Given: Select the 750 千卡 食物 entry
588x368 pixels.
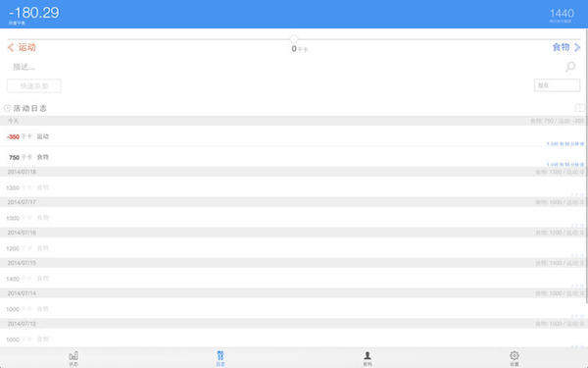Looking at the screenshot, I should pyautogui.click(x=294, y=157).
